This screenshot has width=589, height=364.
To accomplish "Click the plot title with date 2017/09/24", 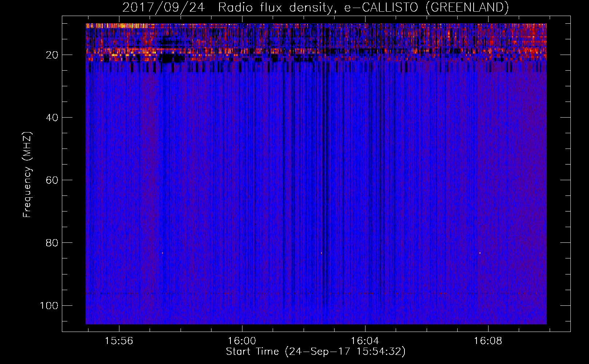I will [316, 7].
